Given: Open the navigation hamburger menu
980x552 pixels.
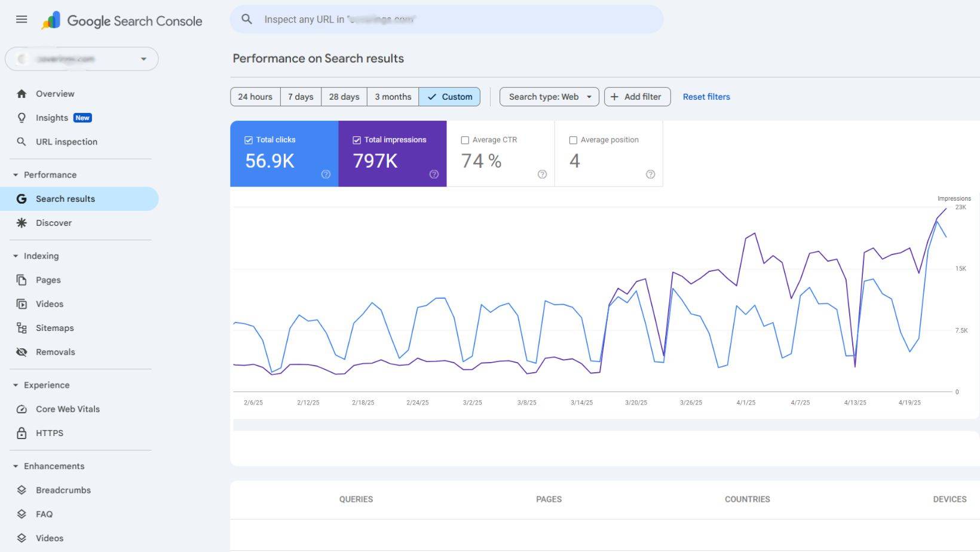Looking at the screenshot, I should (21, 19).
